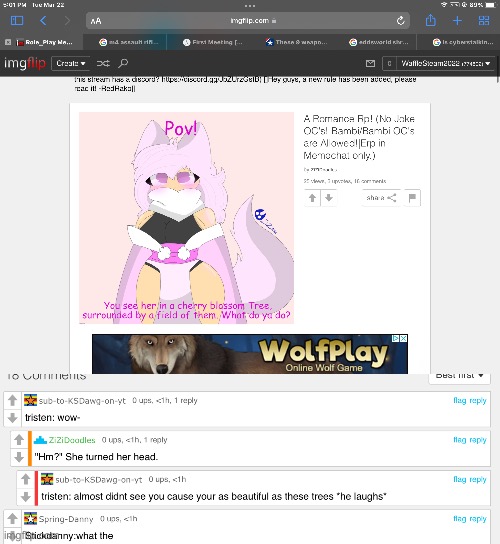This screenshot has height=544, width=500.
Task: Flag the meme with flag icon
Action: 412,198
